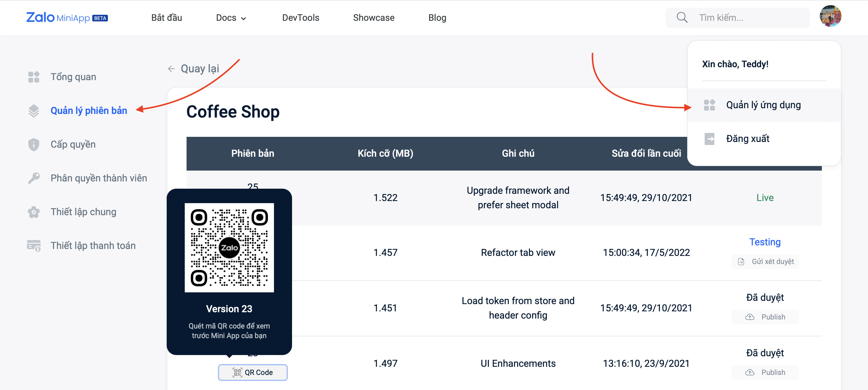Select the Cấp quyền shield icon

click(x=34, y=144)
